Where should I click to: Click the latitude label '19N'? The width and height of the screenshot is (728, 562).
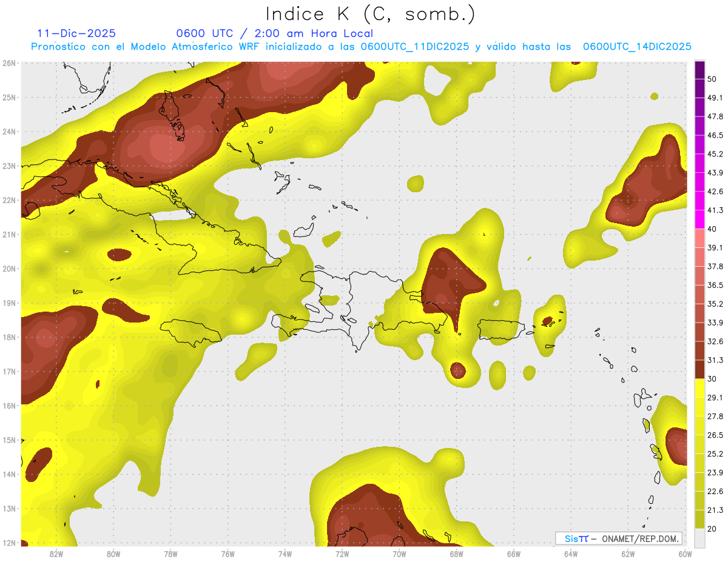pyautogui.click(x=8, y=303)
